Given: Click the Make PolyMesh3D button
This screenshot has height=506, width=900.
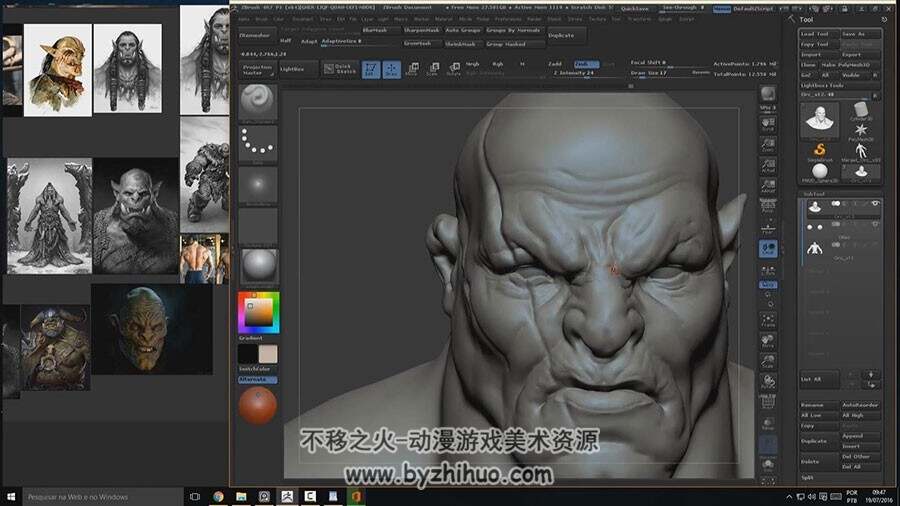Looking at the screenshot, I should tap(849, 65).
